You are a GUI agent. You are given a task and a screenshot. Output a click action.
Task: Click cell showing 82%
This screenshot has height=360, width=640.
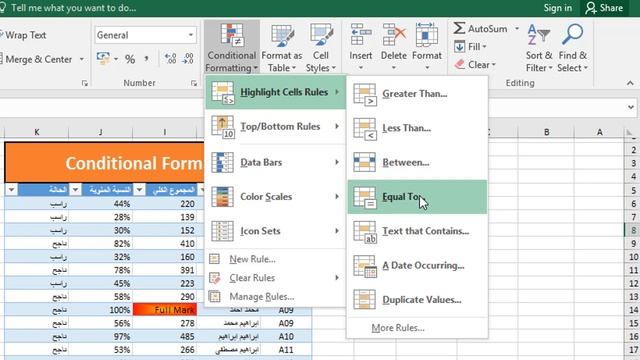point(101,244)
